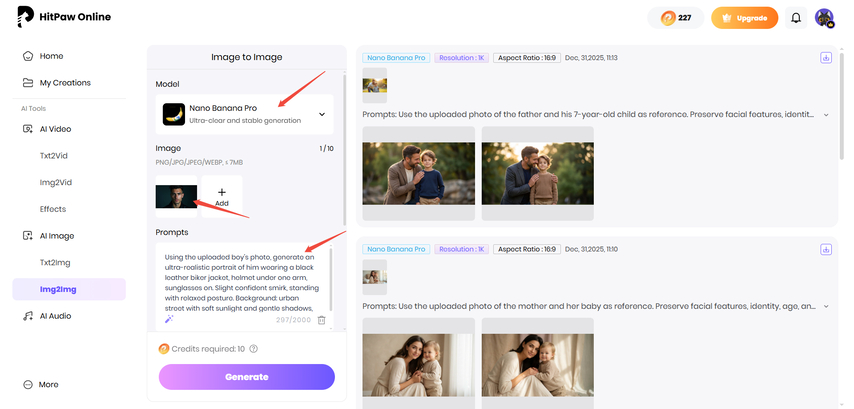The image size is (854, 409).
Task: Download the father and child generation
Action: tap(826, 58)
